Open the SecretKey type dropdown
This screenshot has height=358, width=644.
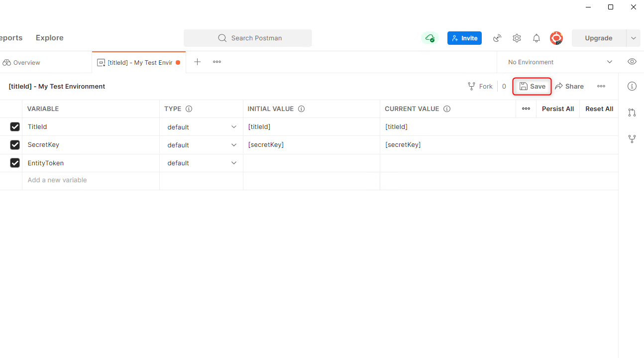[x=233, y=144]
